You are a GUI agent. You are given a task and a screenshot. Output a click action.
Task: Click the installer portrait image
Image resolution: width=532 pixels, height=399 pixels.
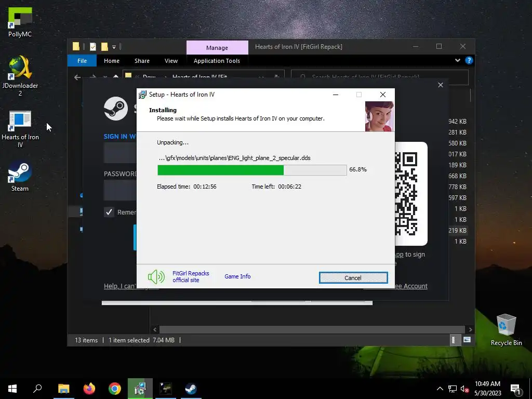pos(379,116)
